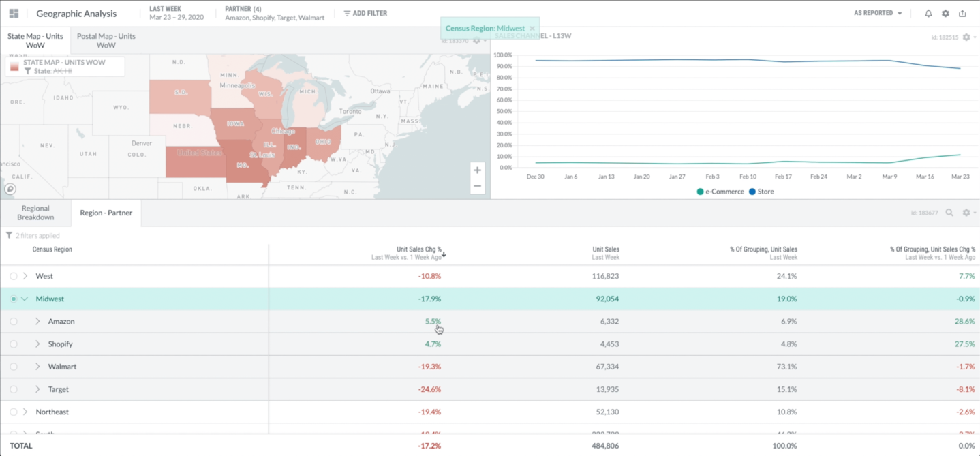Click Shopify's 27.5% grouping change
980x456 pixels.
coord(964,344)
